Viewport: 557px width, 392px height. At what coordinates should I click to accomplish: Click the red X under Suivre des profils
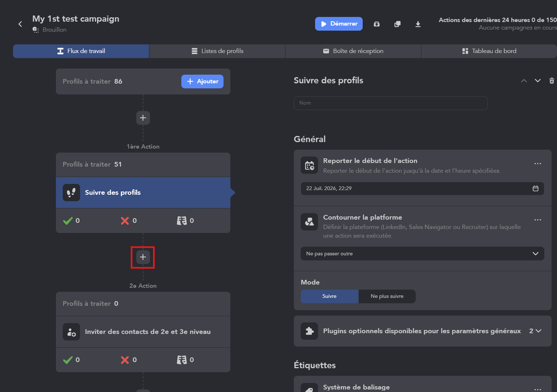125,221
